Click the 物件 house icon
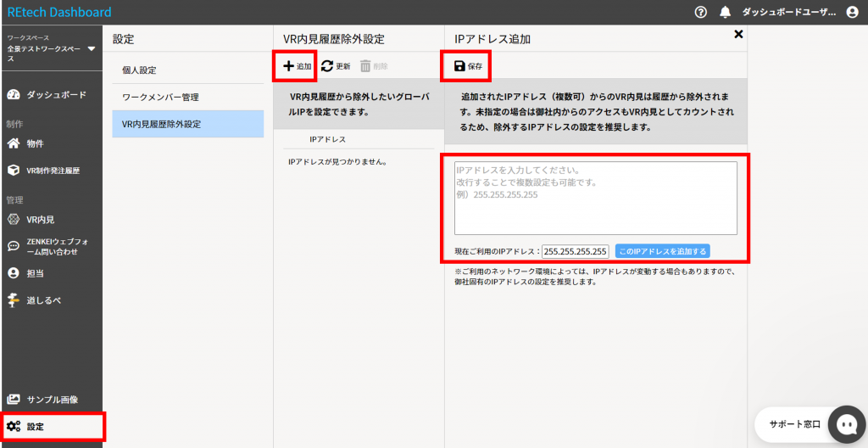 tap(14, 143)
